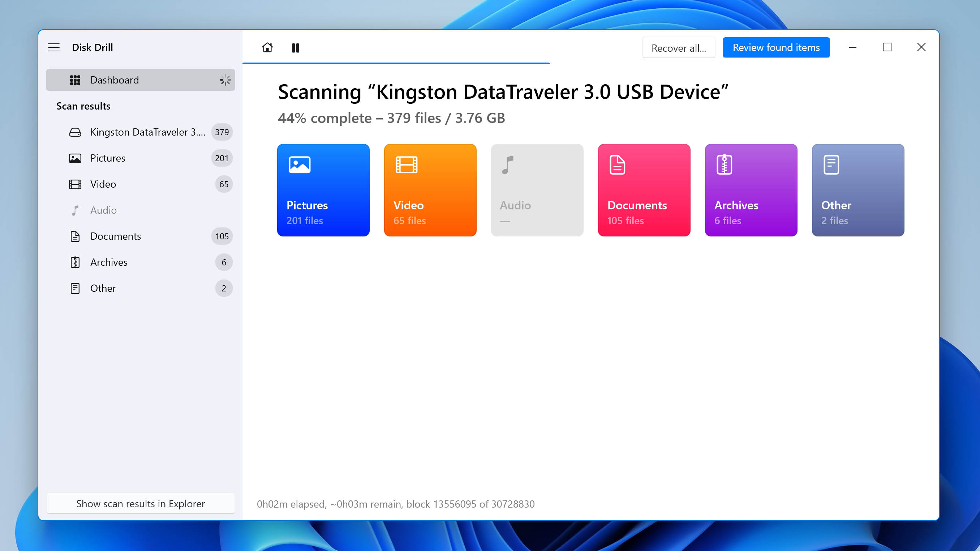
Task: Click music note on Audio tile
Action: click(x=507, y=165)
